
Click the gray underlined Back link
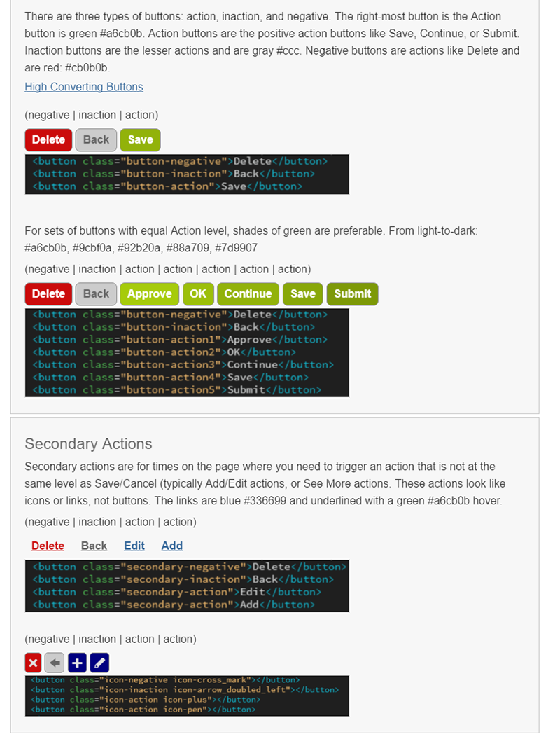[x=94, y=546]
